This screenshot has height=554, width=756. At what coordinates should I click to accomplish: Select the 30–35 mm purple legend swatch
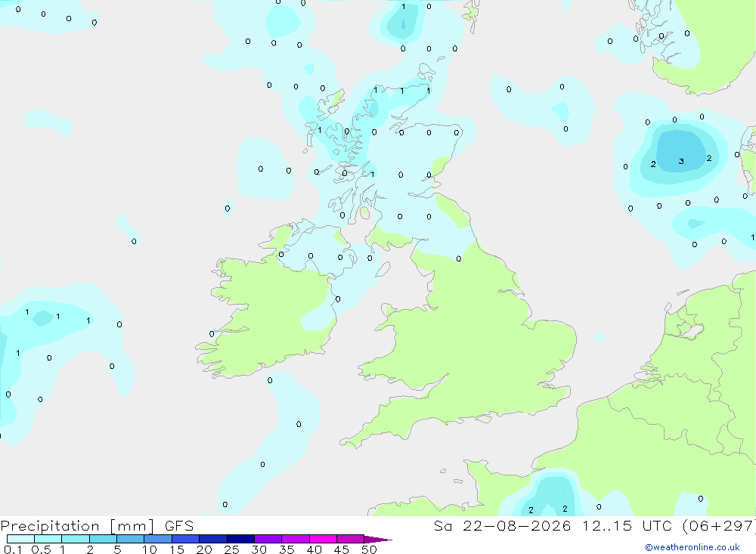[268, 539]
